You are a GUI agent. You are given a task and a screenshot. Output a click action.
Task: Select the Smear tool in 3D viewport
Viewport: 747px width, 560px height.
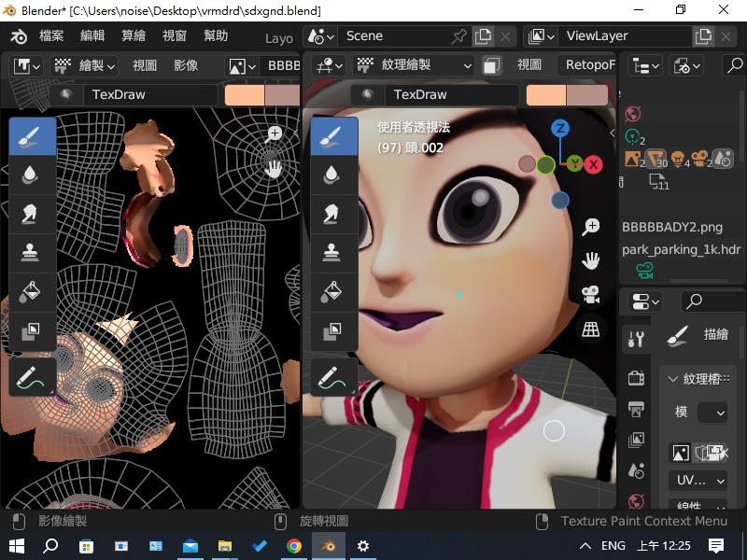[x=333, y=214]
